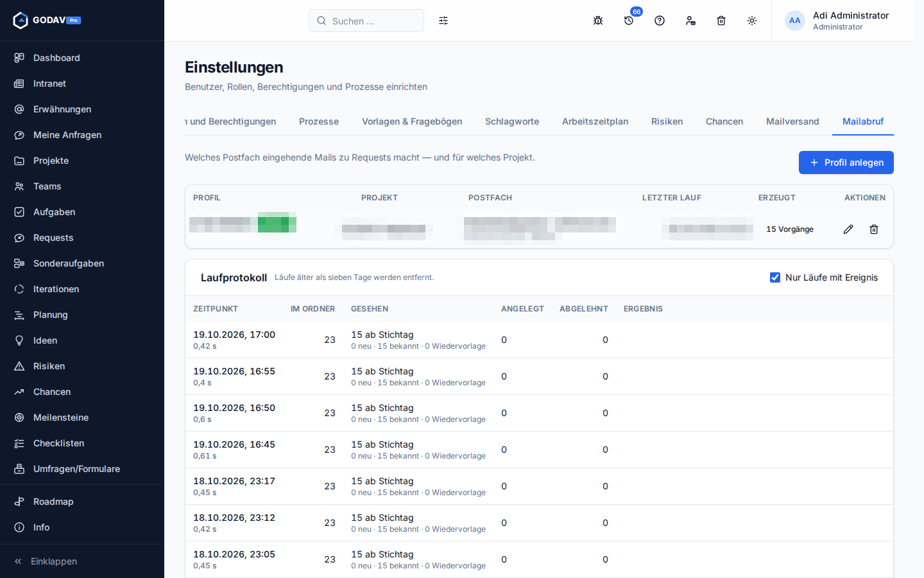Viewport: 924px width, 578px height.
Task: Click the Suchen search field
Action: click(366, 21)
